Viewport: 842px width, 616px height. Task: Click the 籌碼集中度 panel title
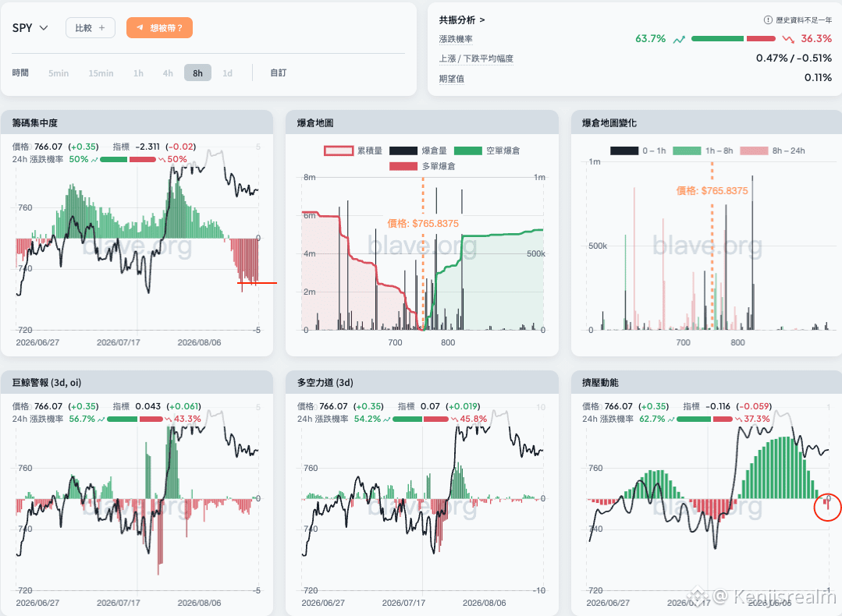coord(35,123)
